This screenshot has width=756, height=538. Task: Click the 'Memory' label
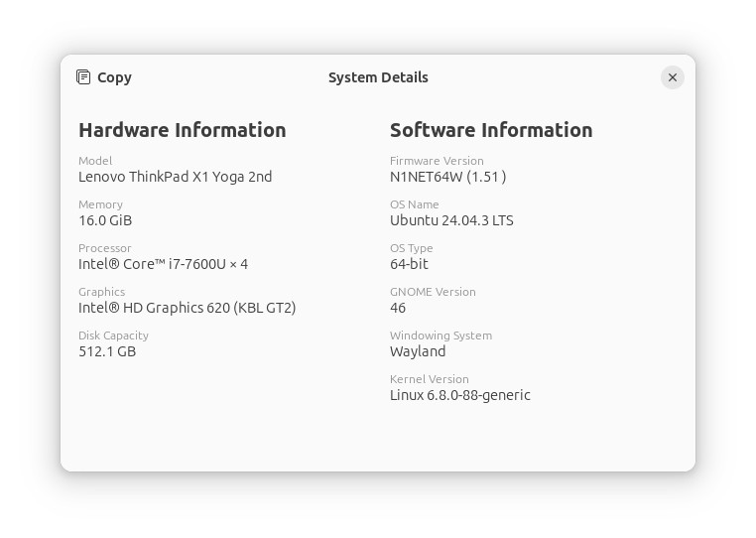point(101,204)
